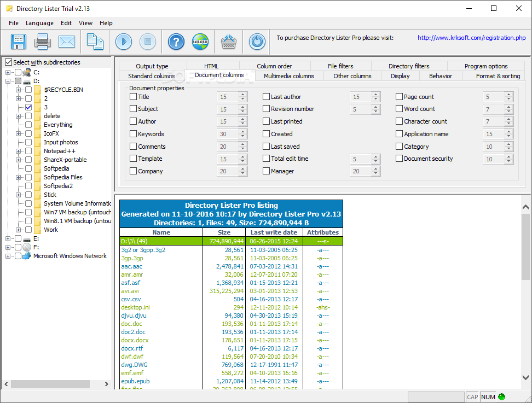Click the Microsoft Windows Network icon
Viewport: 532px width, 403px height.
[x=27, y=256]
